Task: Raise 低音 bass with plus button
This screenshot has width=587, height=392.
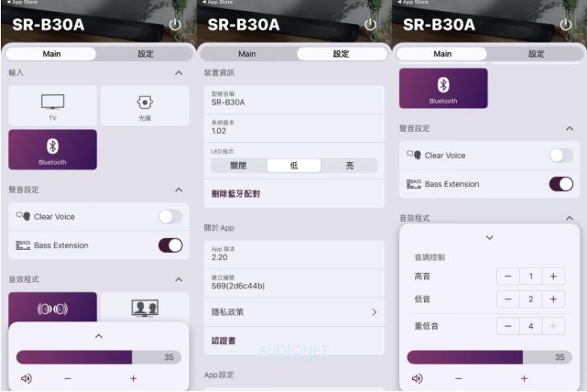Action: [553, 299]
